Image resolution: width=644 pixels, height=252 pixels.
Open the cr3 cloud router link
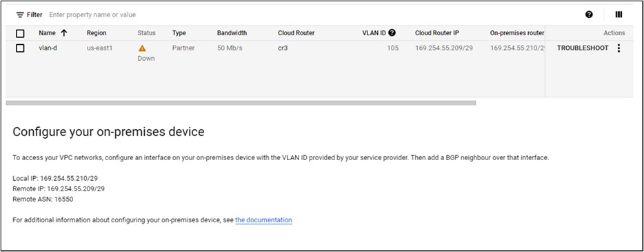283,48
